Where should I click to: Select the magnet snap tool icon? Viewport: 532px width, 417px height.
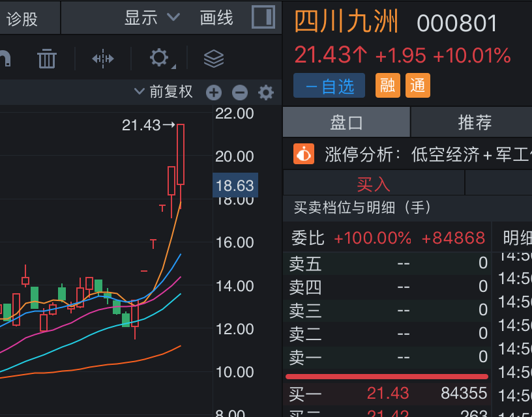click(5, 59)
